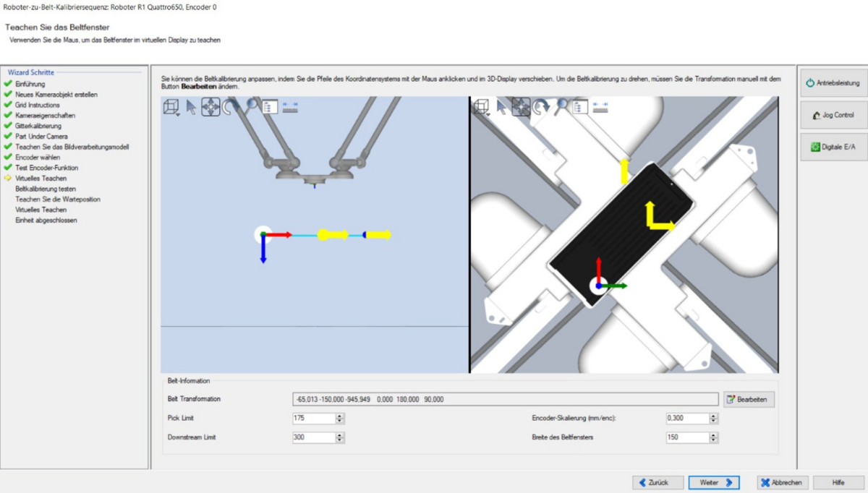
Task: Choose rotate tool in left 3D view
Action: (231, 108)
